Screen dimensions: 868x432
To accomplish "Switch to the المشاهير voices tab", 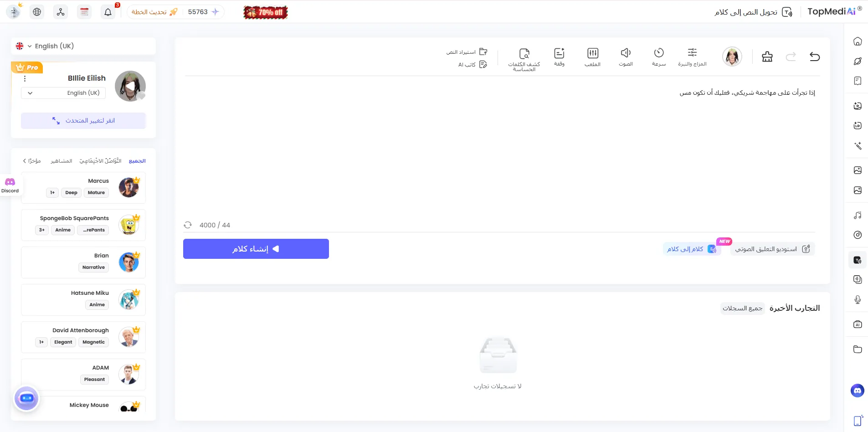I will pos(62,161).
